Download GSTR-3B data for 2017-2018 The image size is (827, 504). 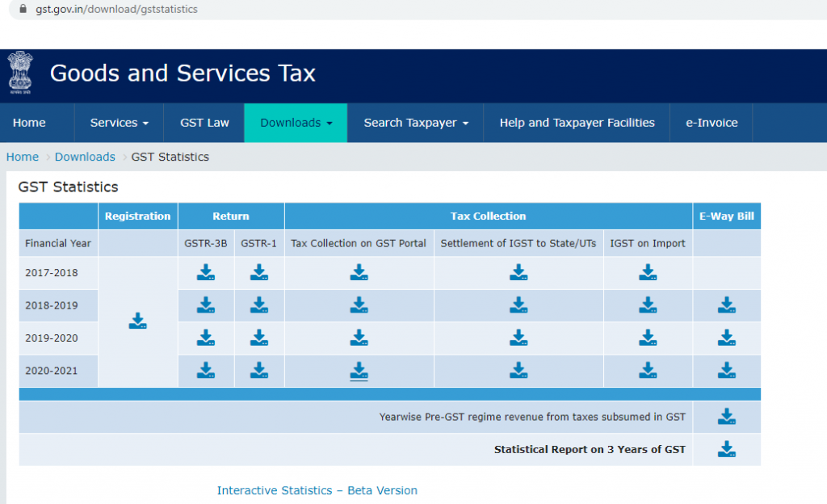(x=206, y=273)
